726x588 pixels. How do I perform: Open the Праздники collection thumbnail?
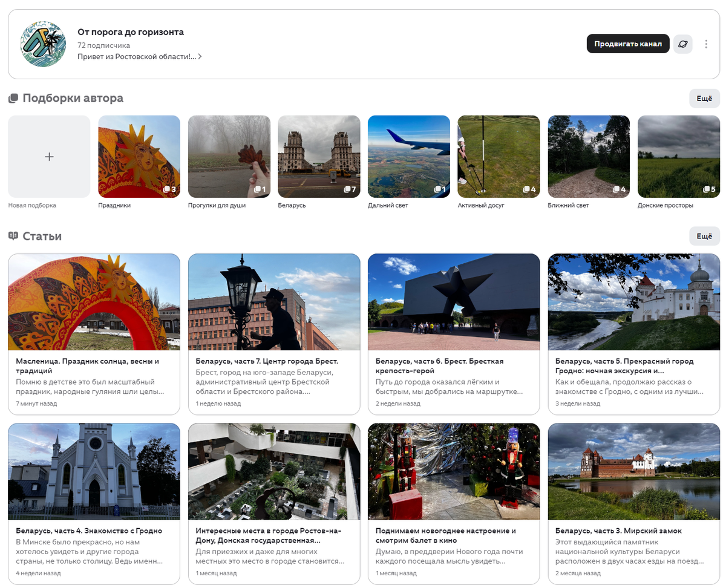tap(139, 157)
